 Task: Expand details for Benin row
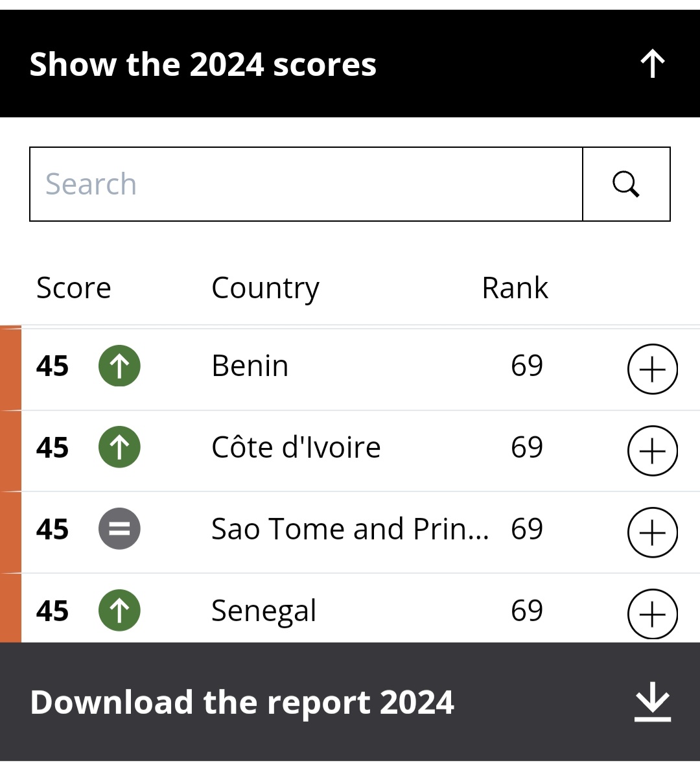coord(653,369)
